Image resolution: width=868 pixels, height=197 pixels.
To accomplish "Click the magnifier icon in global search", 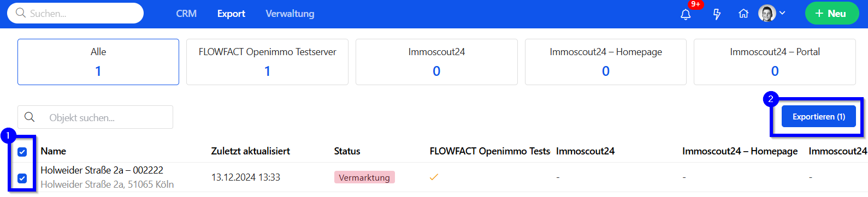I will (x=21, y=13).
